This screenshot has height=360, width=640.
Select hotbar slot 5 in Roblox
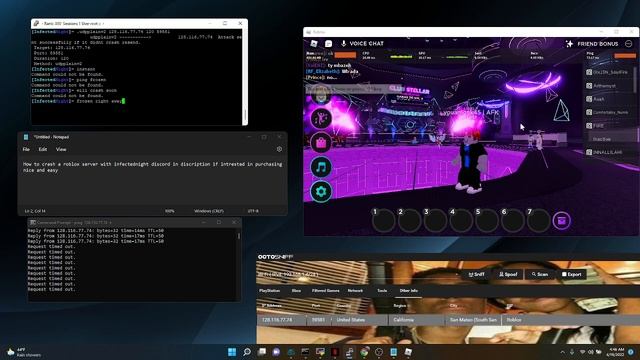487,220
